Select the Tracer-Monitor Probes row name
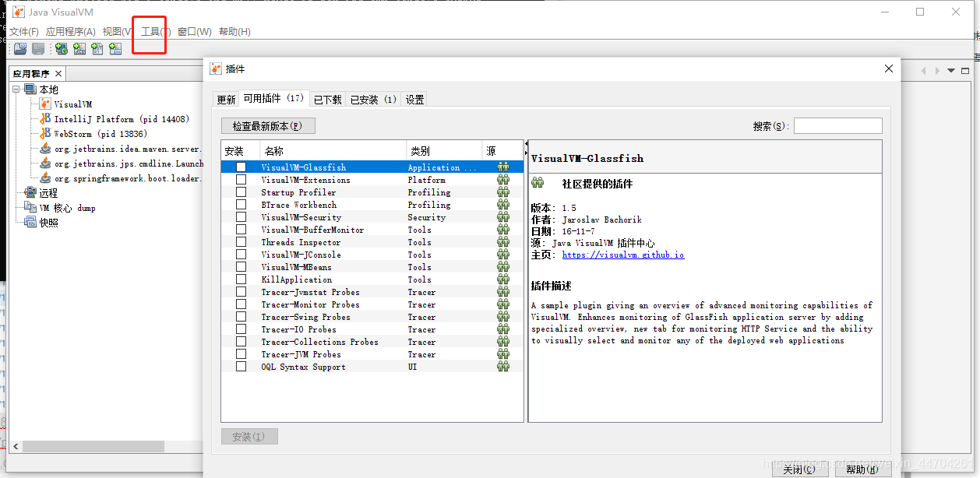 [x=310, y=304]
